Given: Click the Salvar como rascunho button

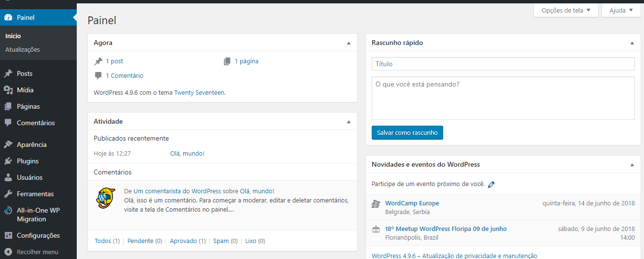Looking at the screenshot, I should tap(407, 132).
